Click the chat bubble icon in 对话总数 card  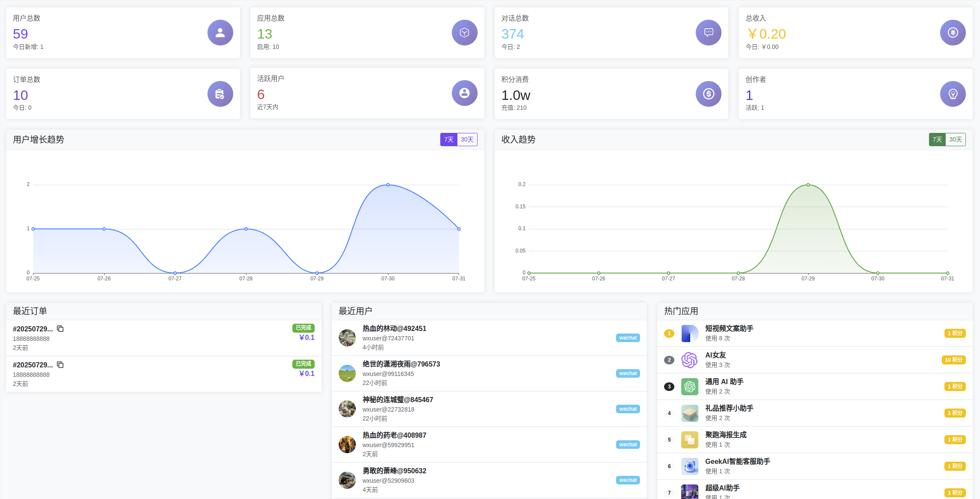point(708,33)
